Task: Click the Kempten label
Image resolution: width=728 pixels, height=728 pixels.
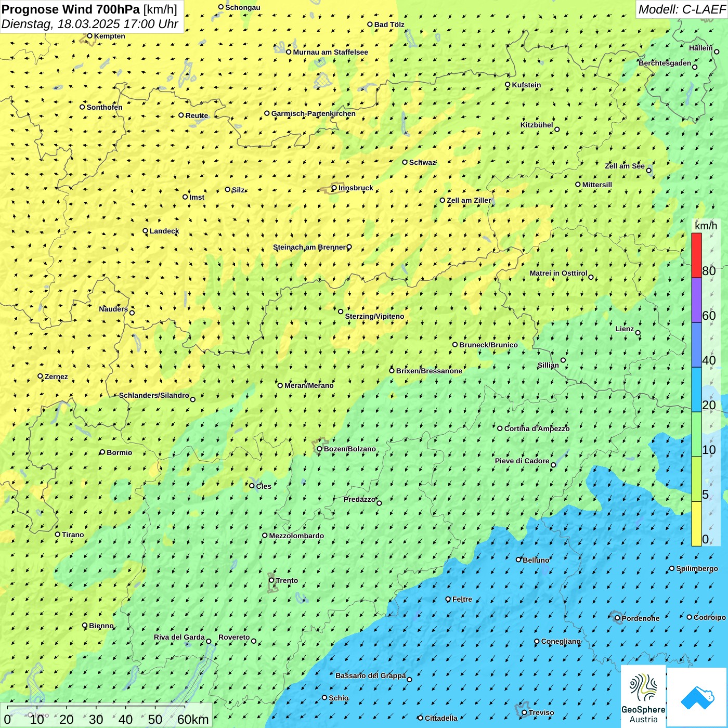Action: pyautogui.click(x=110, y=36)
